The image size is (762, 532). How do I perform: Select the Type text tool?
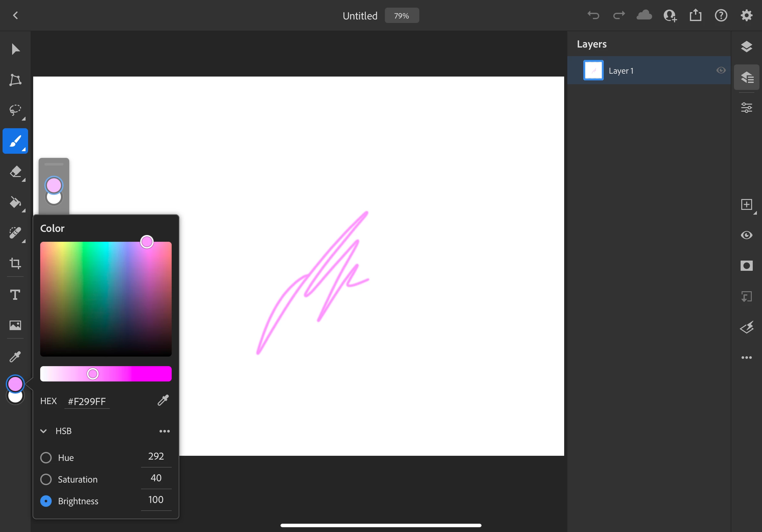tap(15, 294)
